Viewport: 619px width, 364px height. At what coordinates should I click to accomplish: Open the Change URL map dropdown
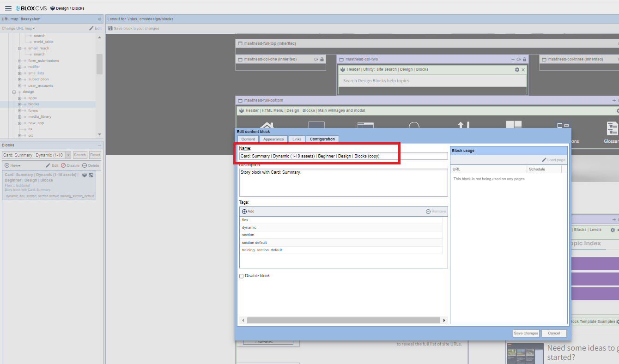click(x=18, y=28)
